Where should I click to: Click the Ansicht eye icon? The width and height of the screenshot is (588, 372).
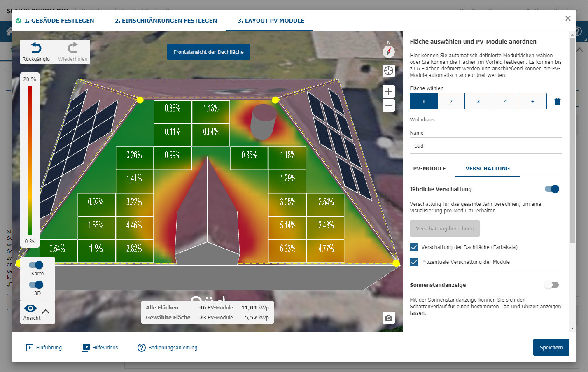click(30, 308)
